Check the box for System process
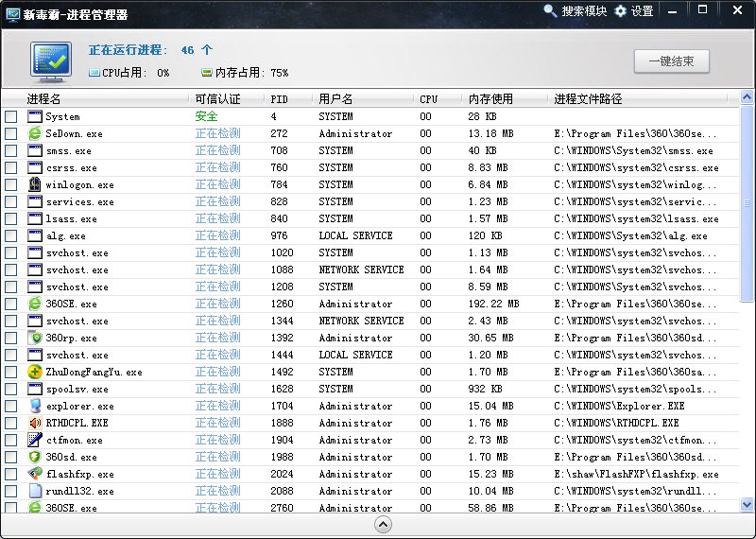This screenshot has height=539, width=756. 11,116
